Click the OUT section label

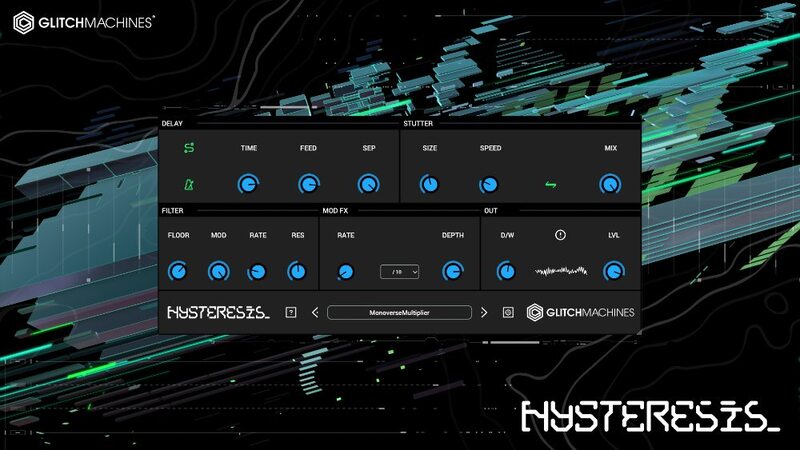click(491, 211)
